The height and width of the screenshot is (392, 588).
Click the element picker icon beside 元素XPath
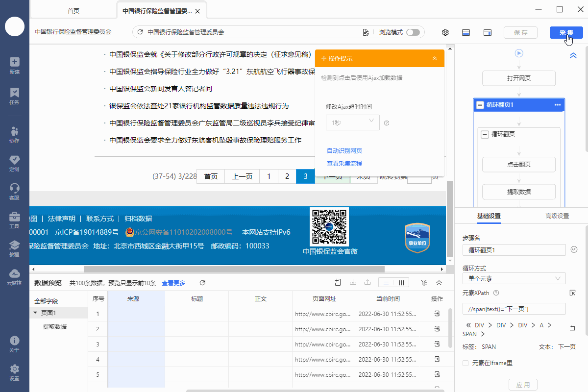click(572, 293)
